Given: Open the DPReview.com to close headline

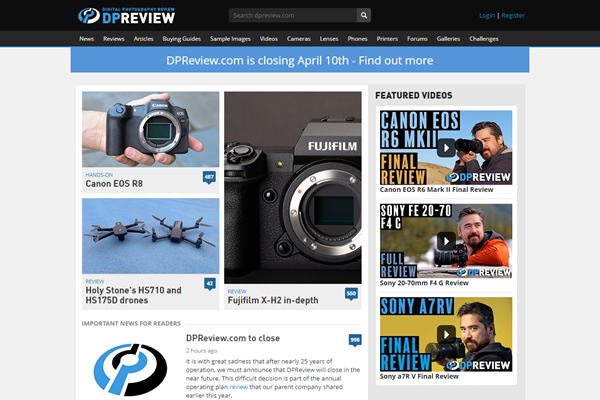Looking at the screenshot, I should [x=233, y=338].
